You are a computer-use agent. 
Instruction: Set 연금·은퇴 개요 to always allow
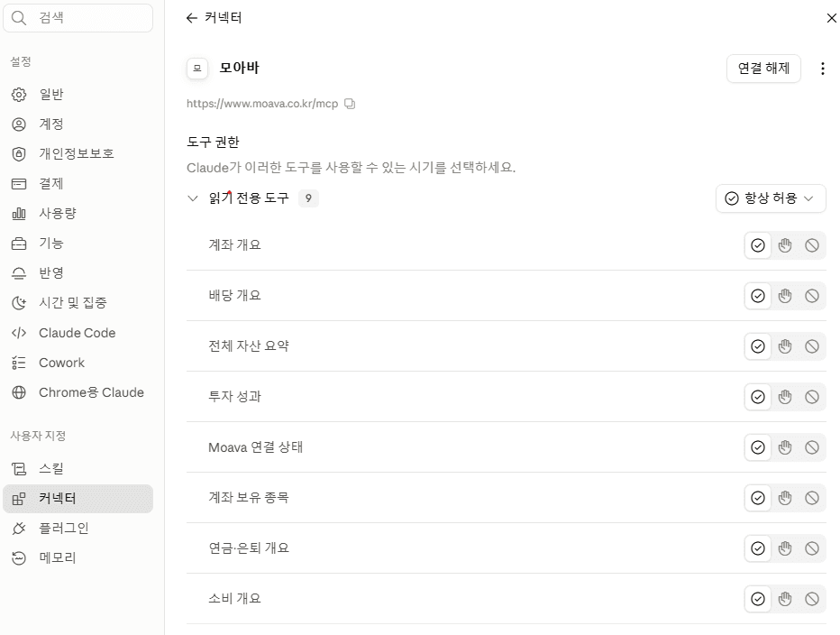(757, 548)
